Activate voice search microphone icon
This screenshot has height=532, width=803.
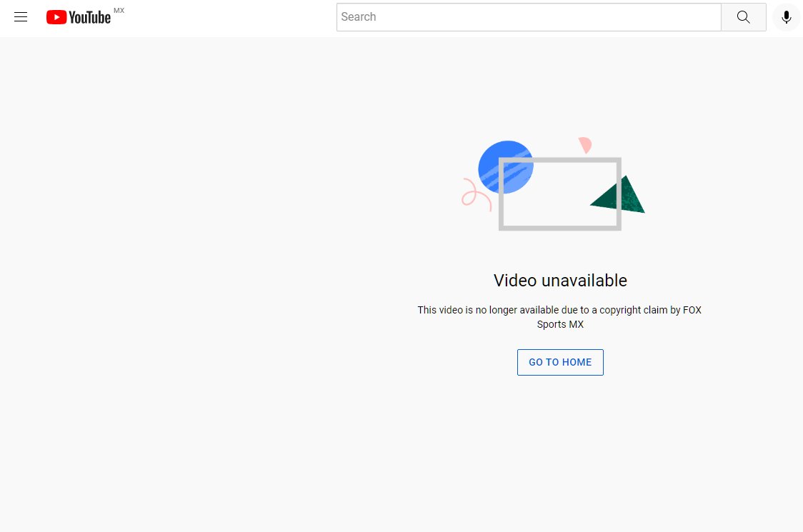click(x=787, y=17)
